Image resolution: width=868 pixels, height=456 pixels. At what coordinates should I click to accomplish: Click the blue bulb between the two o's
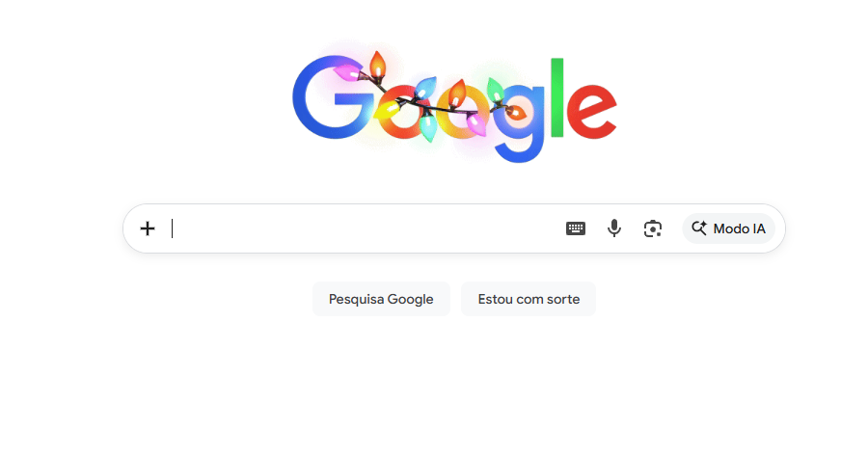coord(423,89)
